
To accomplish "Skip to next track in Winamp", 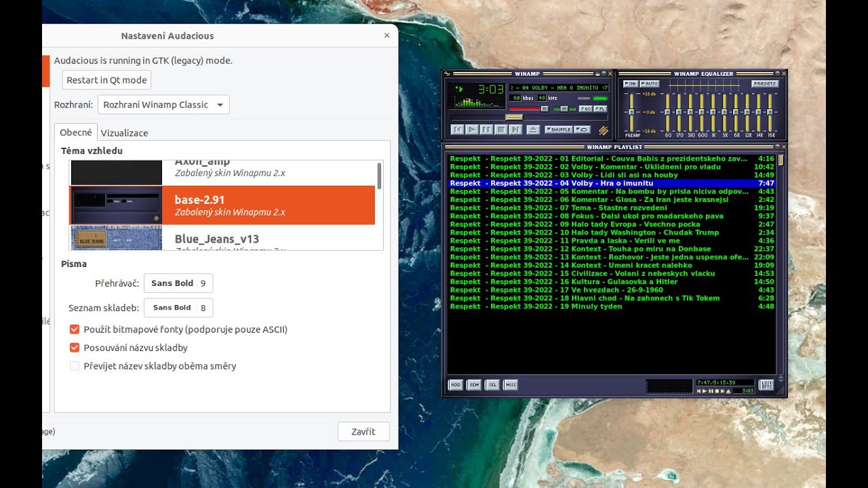I will [x=515, y=129].
